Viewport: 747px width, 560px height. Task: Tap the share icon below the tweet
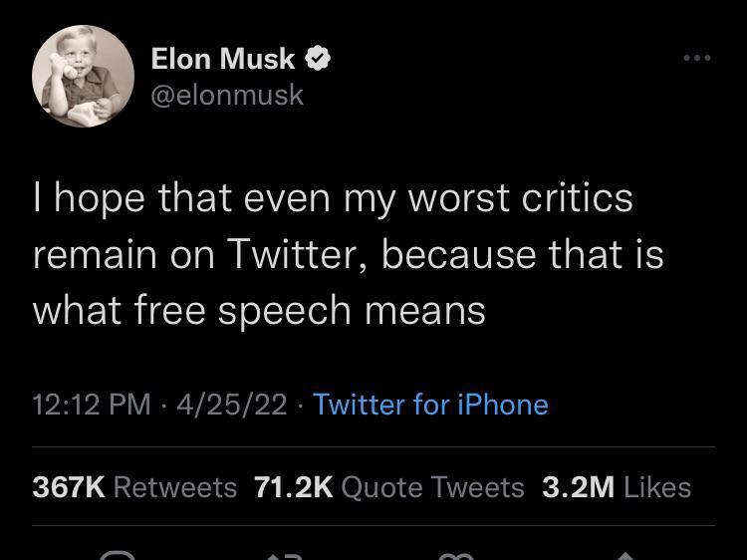(623, 554)
